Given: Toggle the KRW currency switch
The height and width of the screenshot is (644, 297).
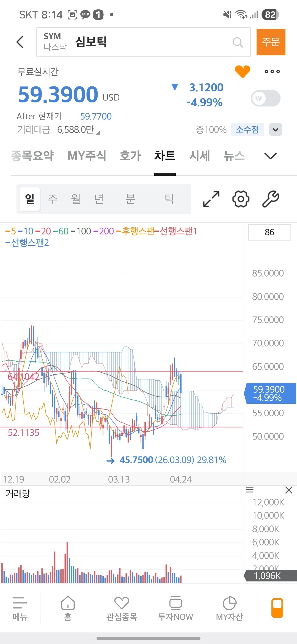Looking at the screenshot, I should click(266, 98).
